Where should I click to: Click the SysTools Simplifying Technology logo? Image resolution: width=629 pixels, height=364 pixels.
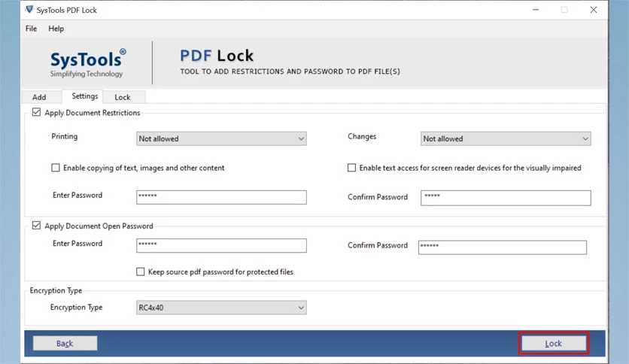click(x=88, y=63)
